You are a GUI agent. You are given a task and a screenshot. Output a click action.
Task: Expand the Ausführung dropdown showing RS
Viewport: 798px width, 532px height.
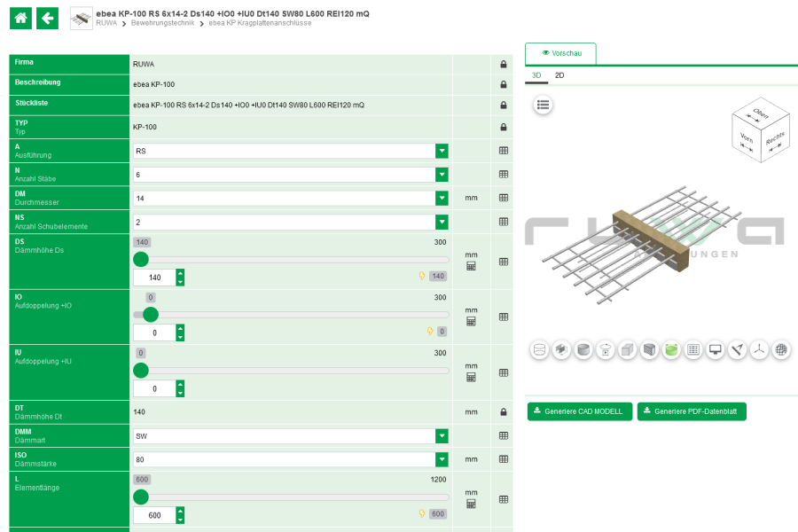pos(442,151)
